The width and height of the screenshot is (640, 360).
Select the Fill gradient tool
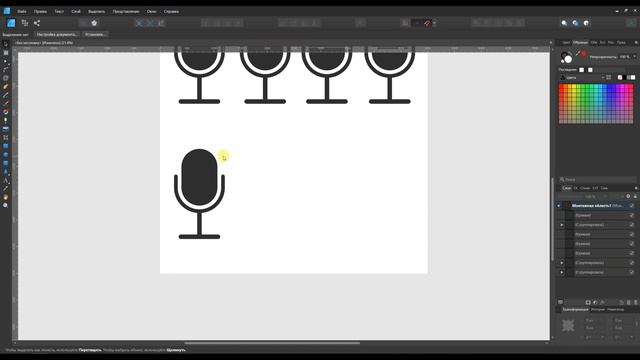click(6, 112)
